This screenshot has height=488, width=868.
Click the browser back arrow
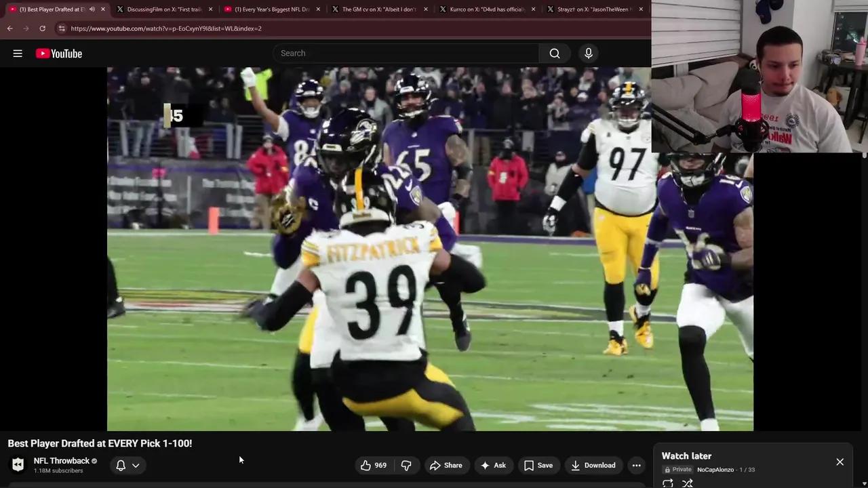click(x=9, y=28)
